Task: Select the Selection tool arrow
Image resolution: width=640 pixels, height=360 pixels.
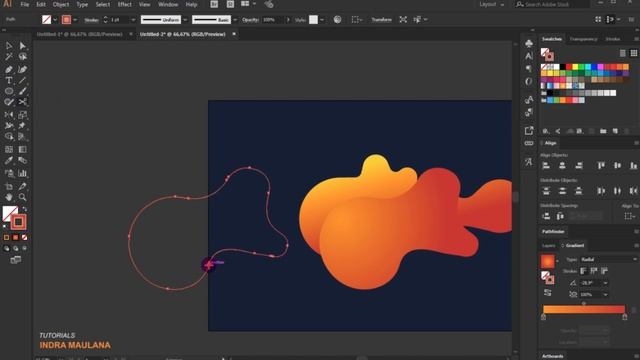Action: pyautogui.click(x=9, y=46)
